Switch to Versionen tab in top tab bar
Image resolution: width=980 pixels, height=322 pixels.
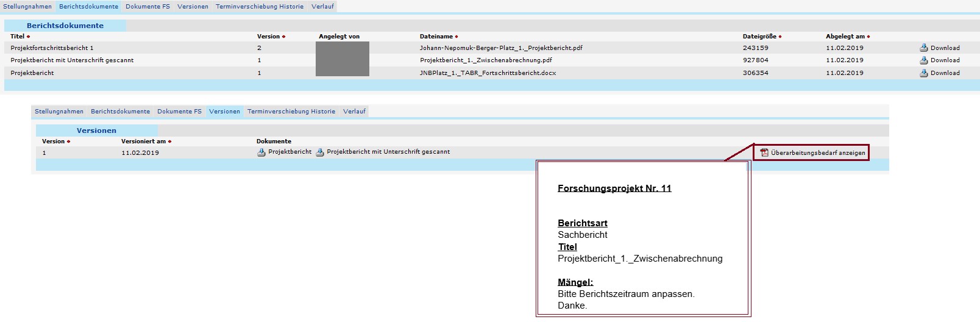pos(193,7)
